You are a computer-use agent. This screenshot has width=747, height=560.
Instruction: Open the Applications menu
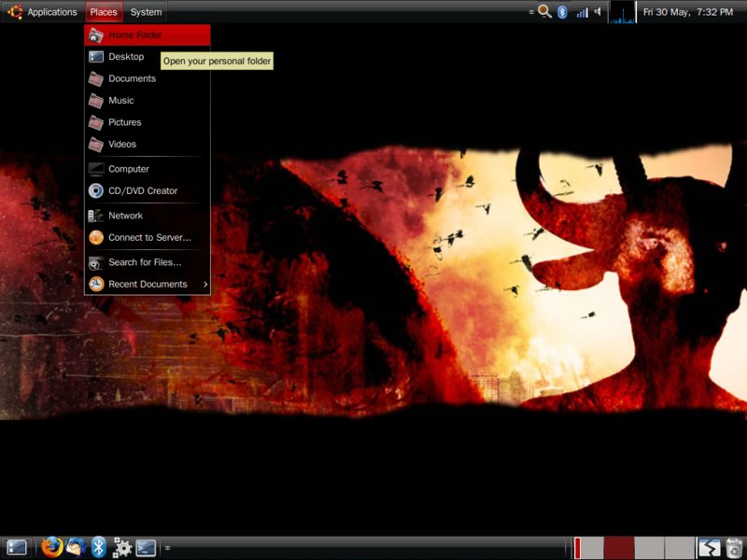[x=43, y=12]
